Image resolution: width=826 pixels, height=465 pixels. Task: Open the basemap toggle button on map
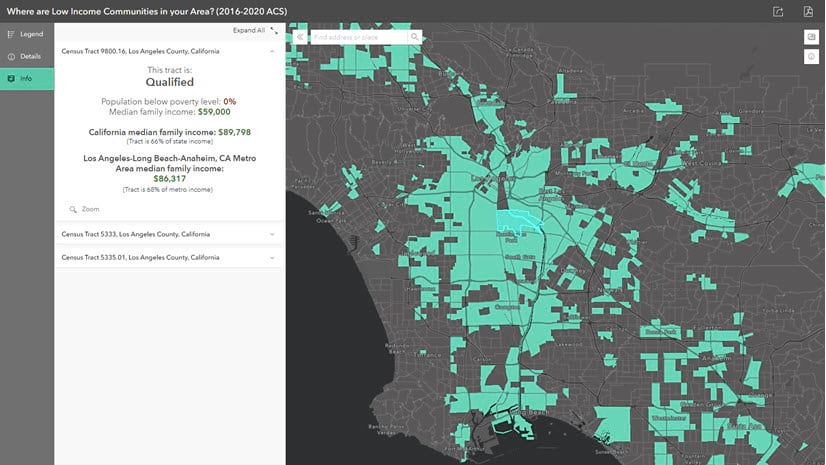[x=811, y=37]
